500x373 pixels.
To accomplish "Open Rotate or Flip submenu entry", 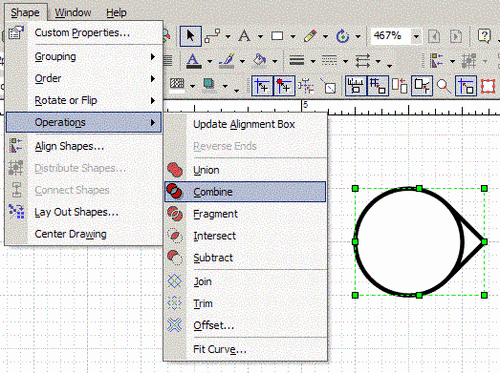I will point(83,100).
